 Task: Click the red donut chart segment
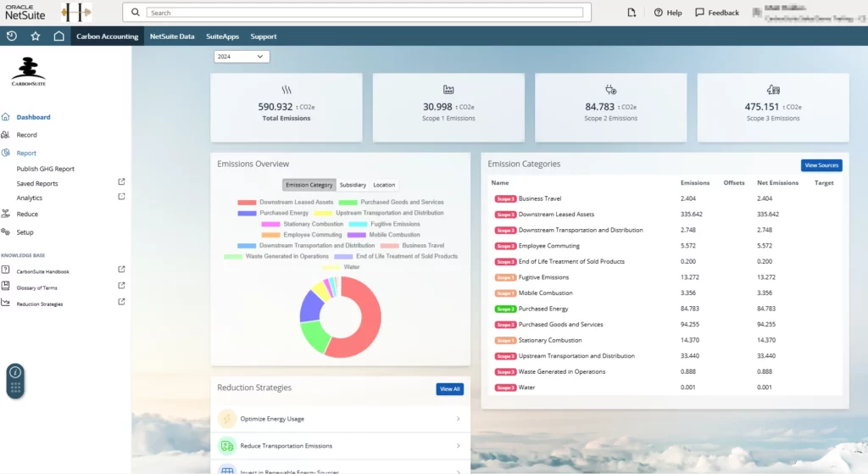(370, 321)
